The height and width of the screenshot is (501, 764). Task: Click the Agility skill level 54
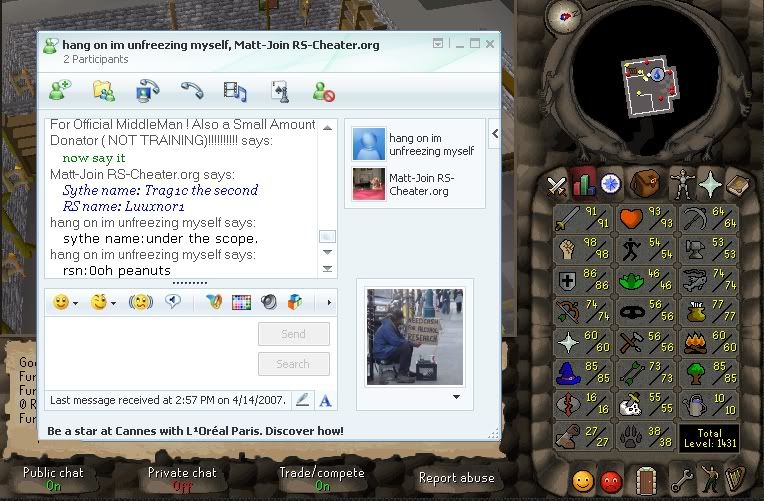(x=647, y=249)
